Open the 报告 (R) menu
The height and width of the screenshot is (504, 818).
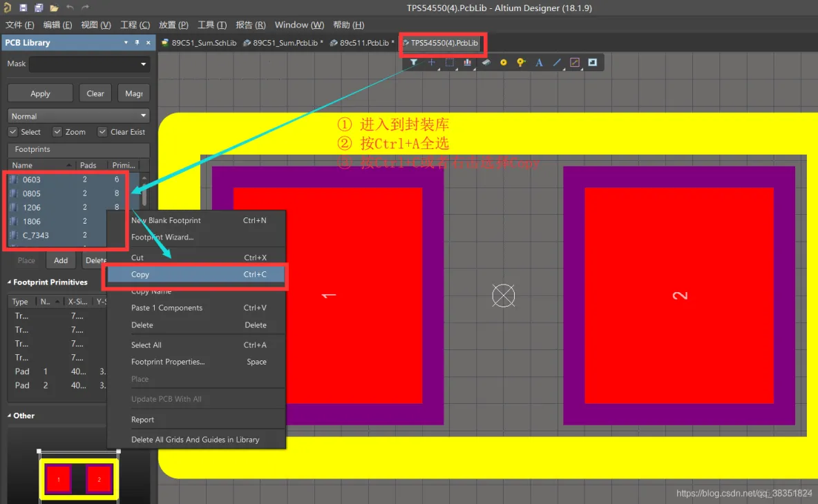(x=251, y=25)
